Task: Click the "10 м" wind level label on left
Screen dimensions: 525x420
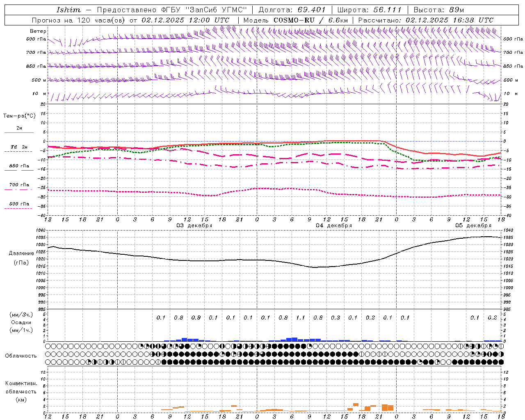Action: click(39, 94)
